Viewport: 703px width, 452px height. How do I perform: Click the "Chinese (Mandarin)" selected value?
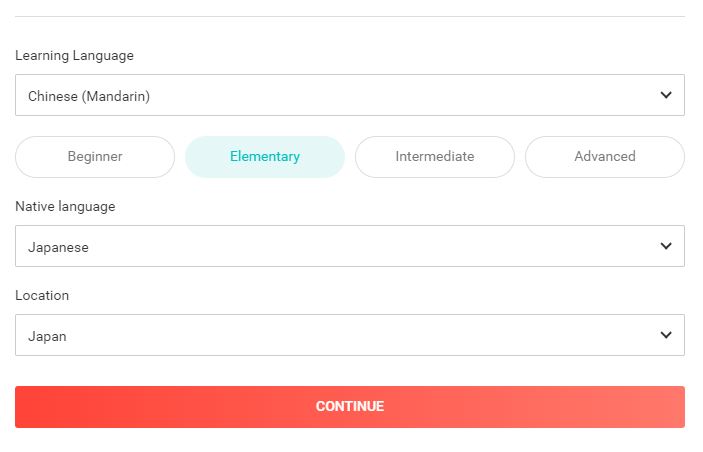(x=89, y=97)
